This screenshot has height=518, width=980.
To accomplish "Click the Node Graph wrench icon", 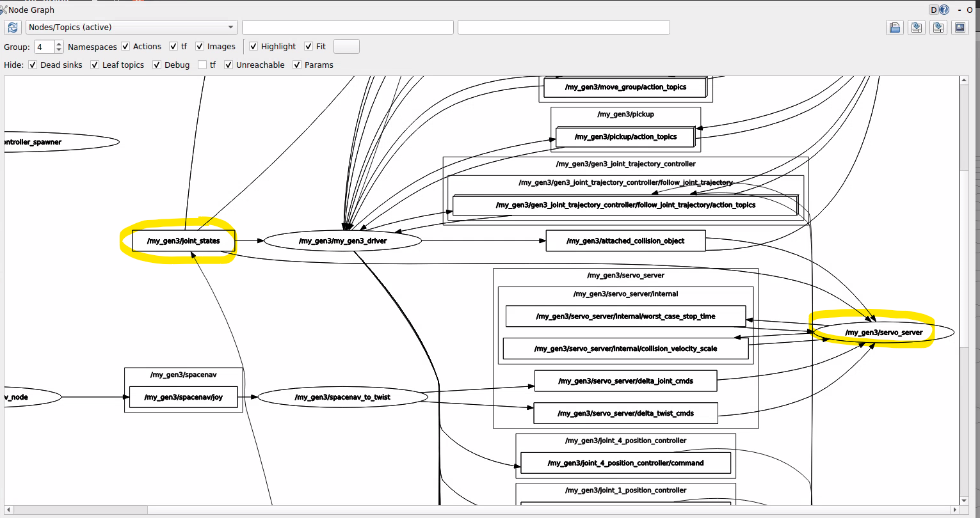I will tap(5, 10).
